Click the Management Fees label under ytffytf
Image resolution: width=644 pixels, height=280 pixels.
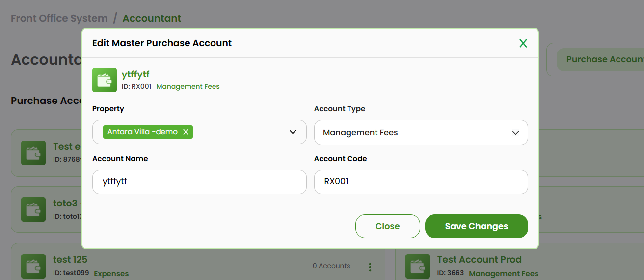click(x=188, y=86)
